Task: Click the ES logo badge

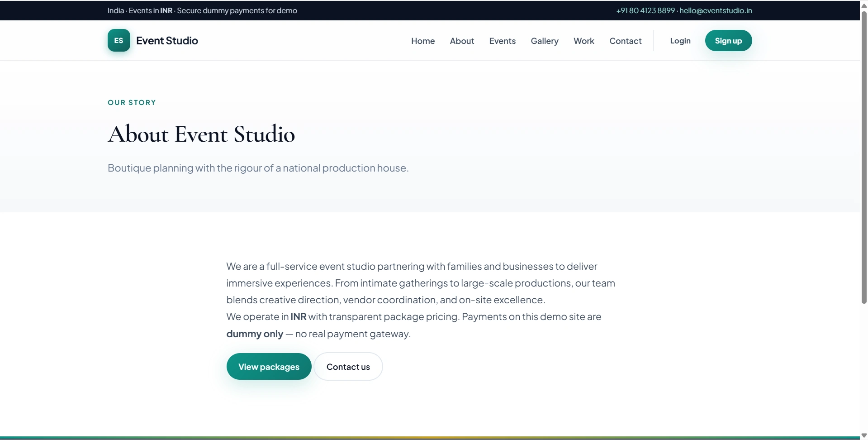Action: click(x=119, y=40)
